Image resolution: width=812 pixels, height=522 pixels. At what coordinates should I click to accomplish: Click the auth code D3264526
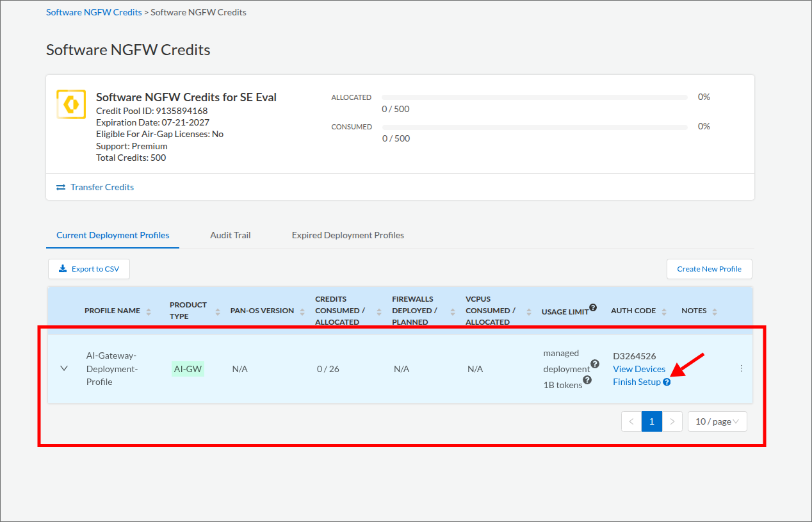click(x=635, y=356)
